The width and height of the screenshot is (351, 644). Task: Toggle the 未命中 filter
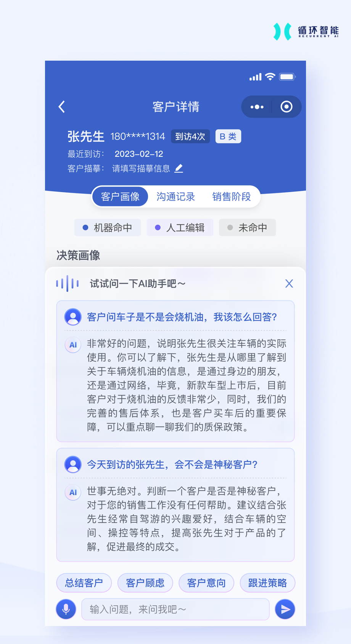[x=247, y=228]
